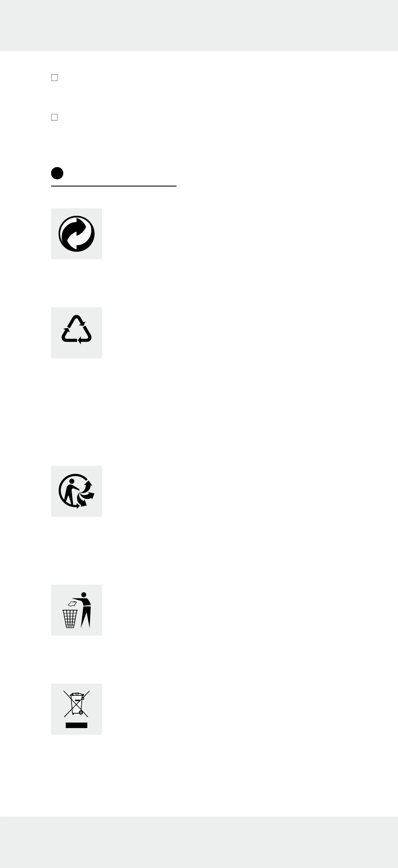Image resolution: width=398 pixels, height=868 pixels.
Task: Click the wire wastebasket in the tidy man icon
Action: [x=70, y=619]
